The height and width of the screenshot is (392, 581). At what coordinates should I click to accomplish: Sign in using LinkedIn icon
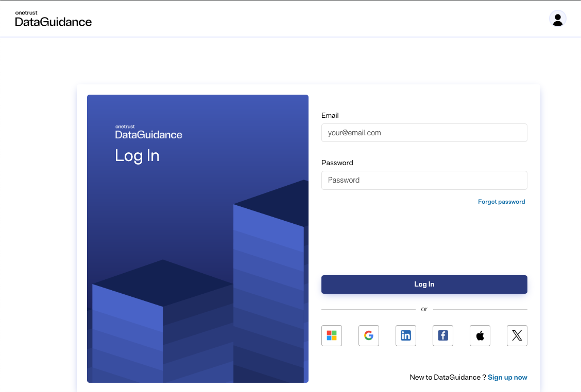point(406,336)
